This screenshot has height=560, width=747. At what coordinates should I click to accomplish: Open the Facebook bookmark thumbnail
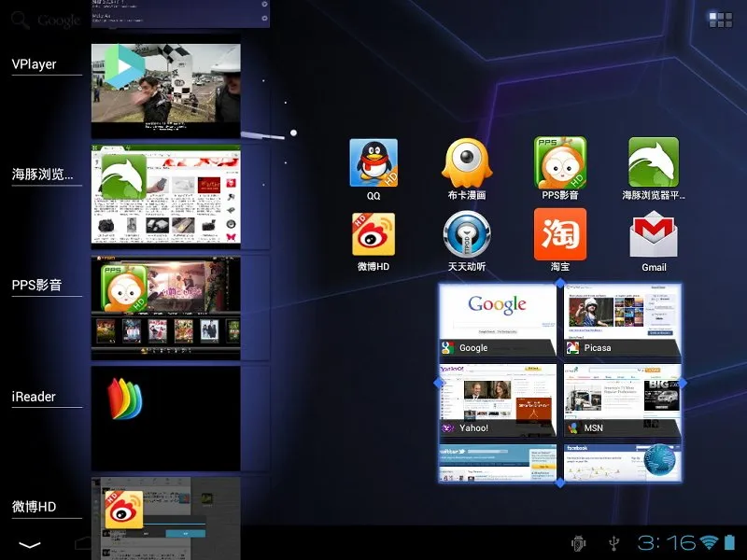(x=622, y=462)
